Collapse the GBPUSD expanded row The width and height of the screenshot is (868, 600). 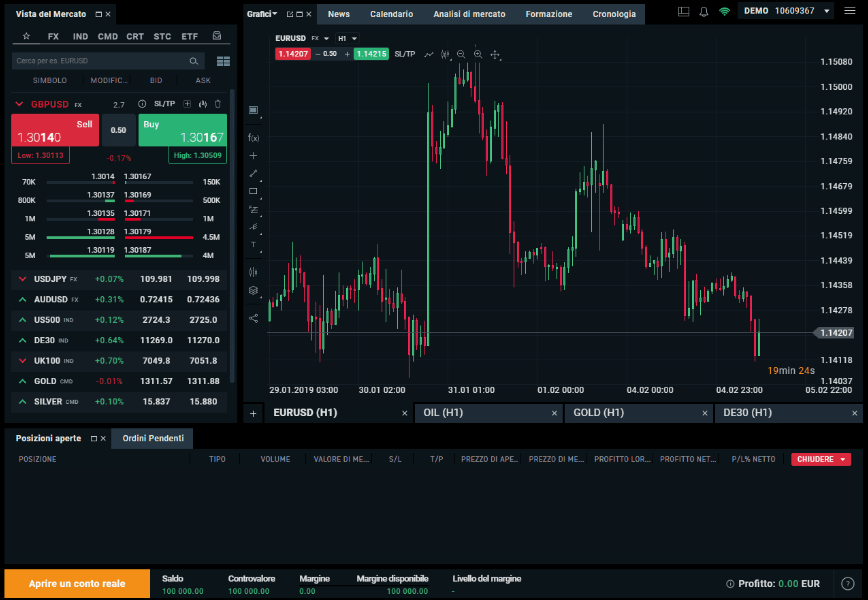pos(19,104)
